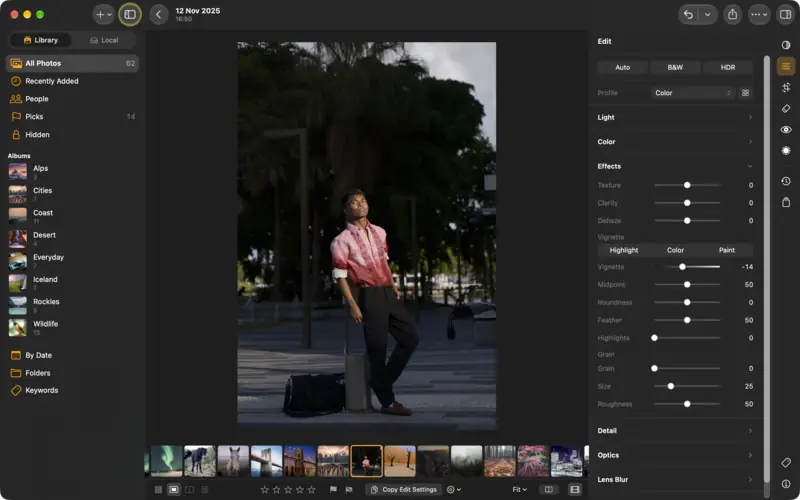The width and height of the screenshot is (800, 500).
Task: Toggle the left sidebar panel
Action: pos(130,14)
